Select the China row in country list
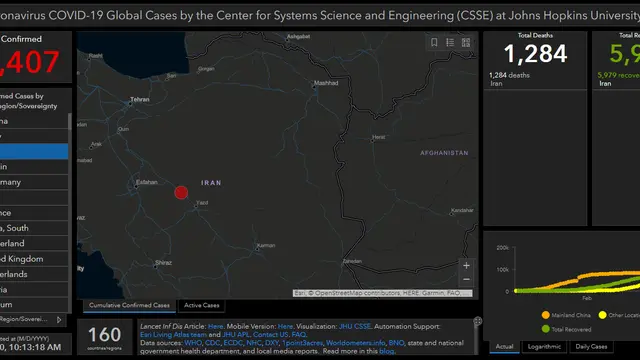This screenshot has width=640, height=360. (34, 121)
